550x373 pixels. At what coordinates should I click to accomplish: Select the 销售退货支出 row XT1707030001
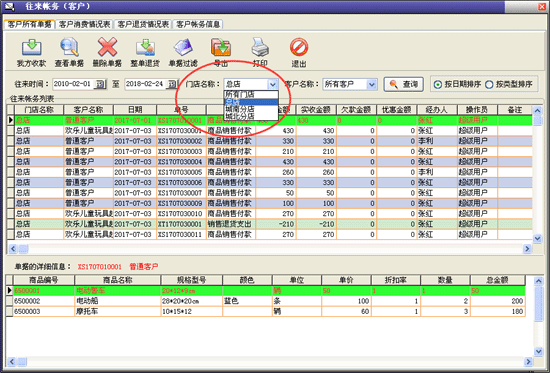[269, 224]
